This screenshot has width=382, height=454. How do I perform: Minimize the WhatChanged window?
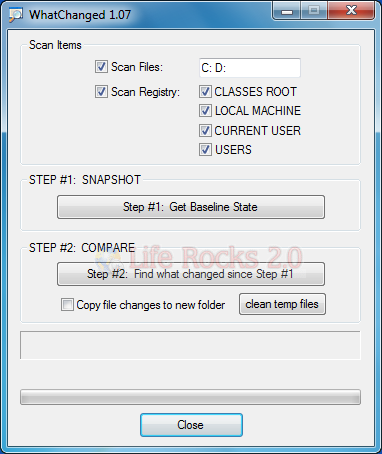click(287, 11)
